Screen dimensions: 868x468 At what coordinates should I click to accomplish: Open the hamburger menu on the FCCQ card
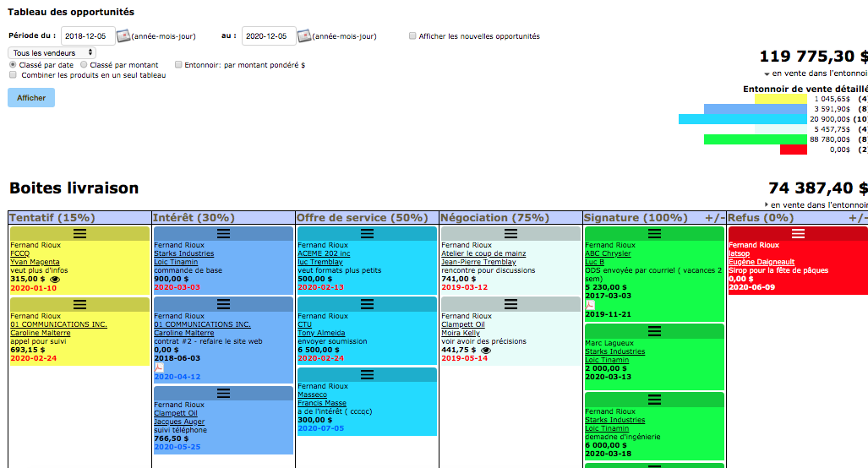coord(79,233)
